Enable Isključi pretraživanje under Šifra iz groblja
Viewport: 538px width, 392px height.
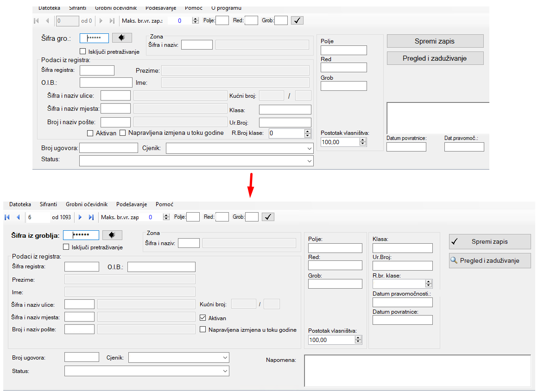[66, 247]
